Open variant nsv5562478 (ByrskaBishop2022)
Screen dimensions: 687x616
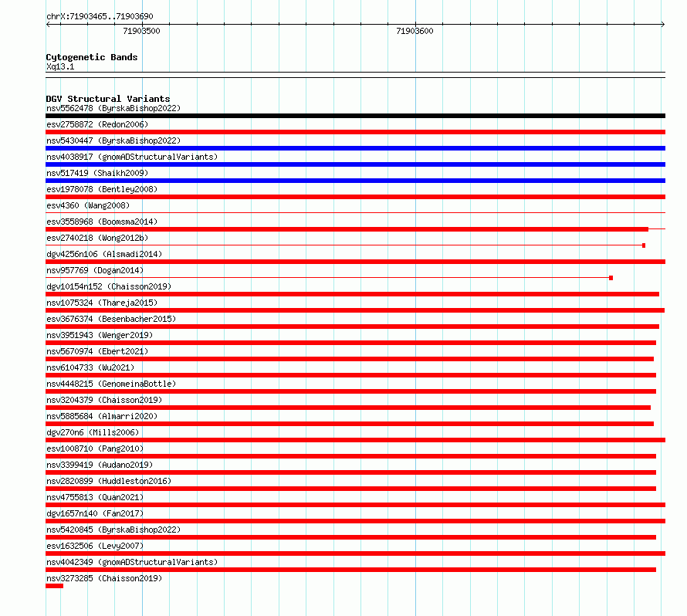click(x=113, y=108)
